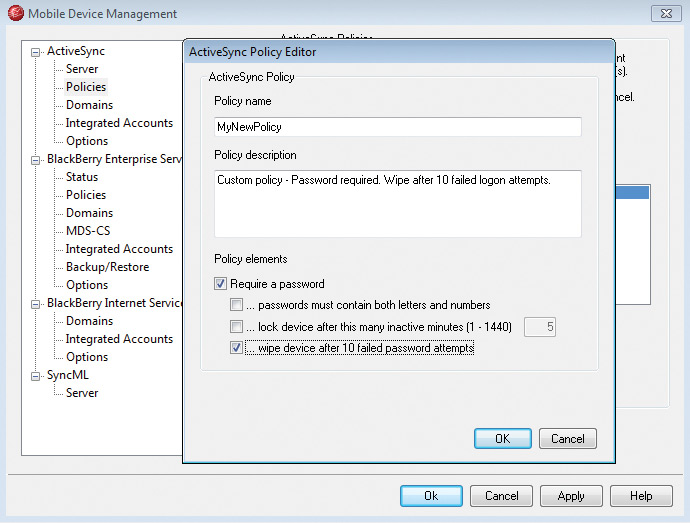This screenshot has height=523, width=690.
Task: Collapse the BlackBerry Internet Service node
Action: click(x=35, y=304)
